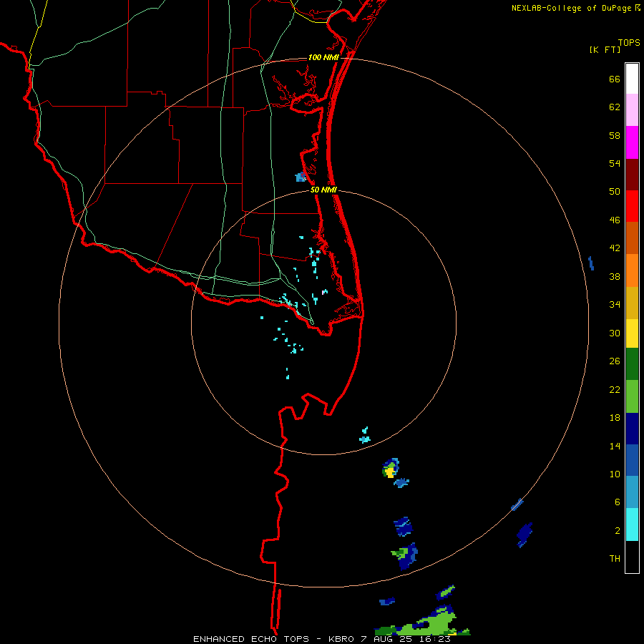Click the legend value 50
The image size is (644, 644).
(x=615, y=191)
